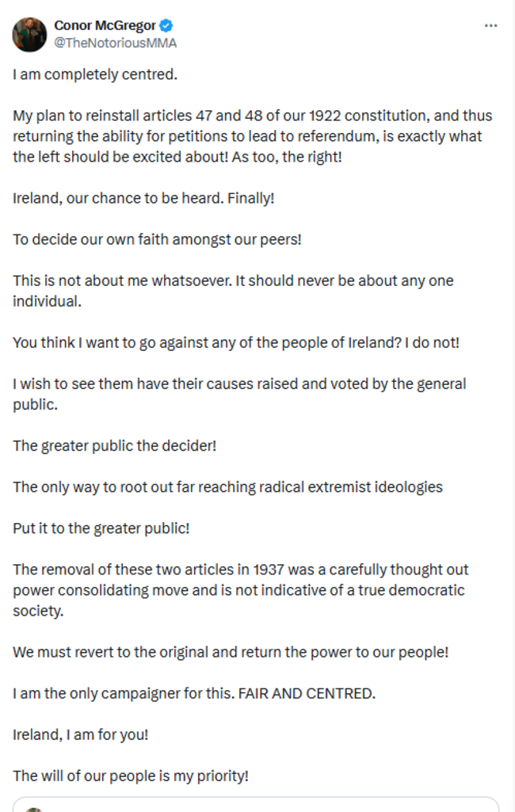Open the @TheNotoriousMMA handle link
The image size is (515, 812).
115,43
